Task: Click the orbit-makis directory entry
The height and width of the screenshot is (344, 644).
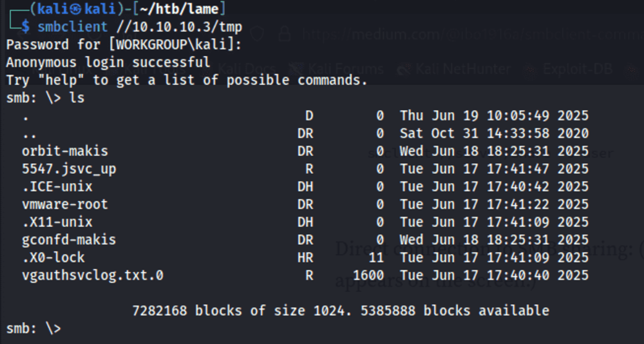Action: pyautogui.click(x=65, y=151)
